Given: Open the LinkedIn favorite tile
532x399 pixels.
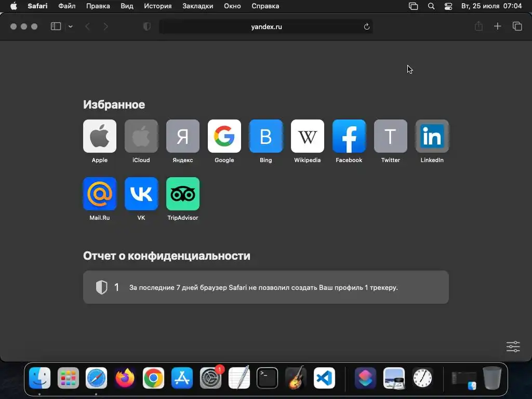Looking at the screenshot, I should pyautogui.click(x=432, y=136).
